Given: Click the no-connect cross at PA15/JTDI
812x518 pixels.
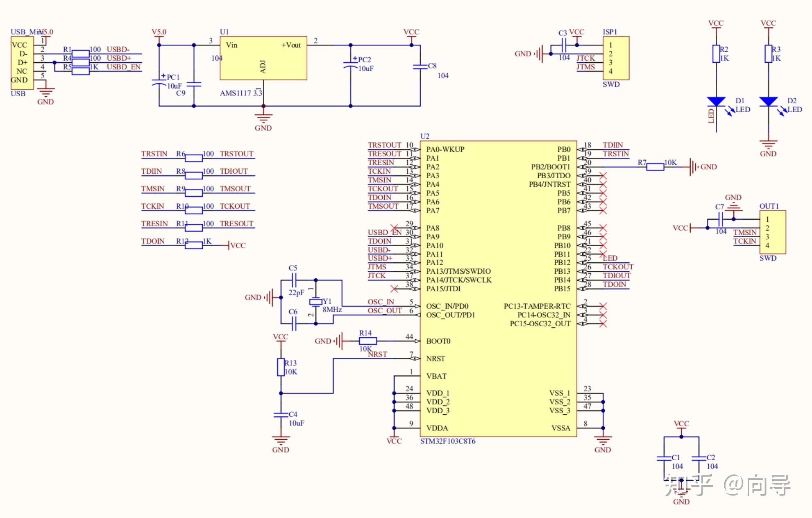Looking at the screenshot, I should (x=394, y=289).
